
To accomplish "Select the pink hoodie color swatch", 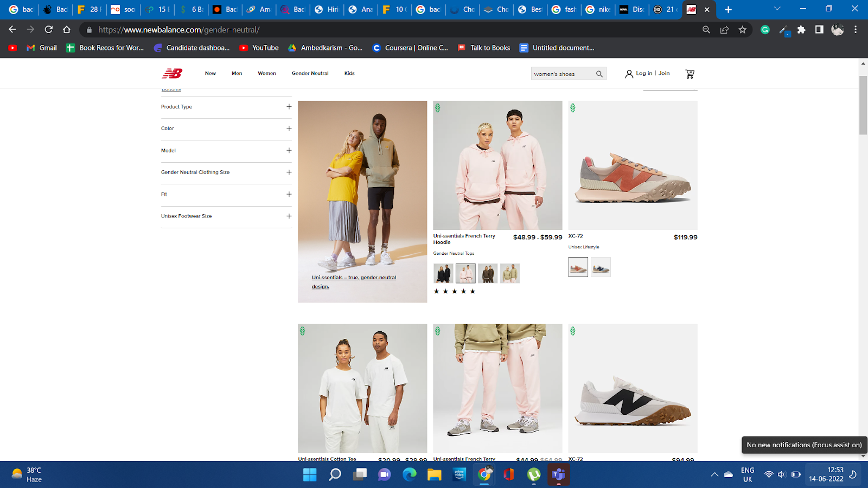I will pyautogui.click(x=465, y=273).
